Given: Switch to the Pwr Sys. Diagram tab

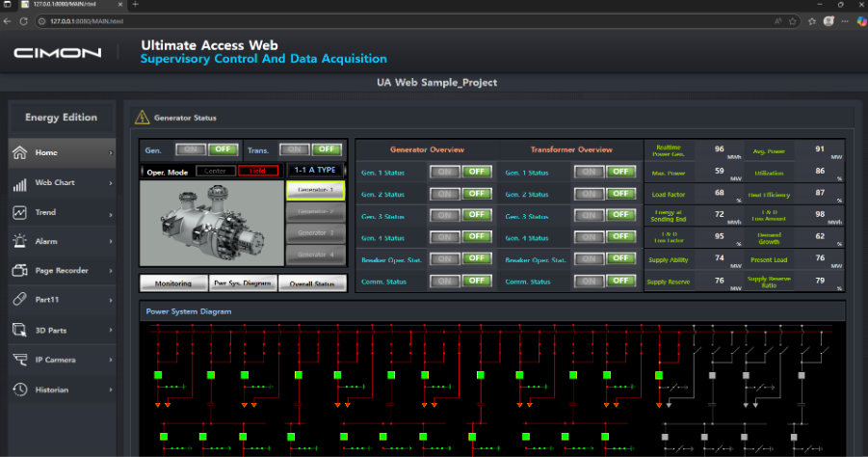Looking at the screenshot, I should tap(243, 283).
